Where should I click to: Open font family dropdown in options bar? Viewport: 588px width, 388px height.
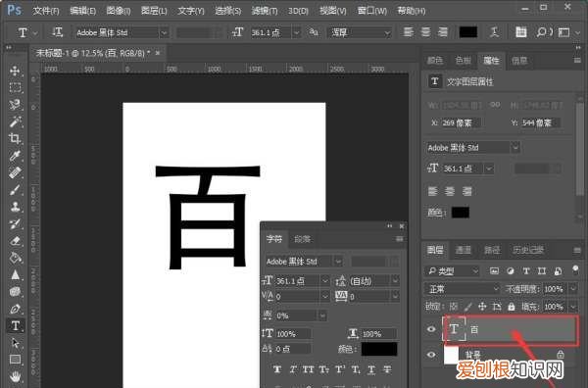[164, 33]
